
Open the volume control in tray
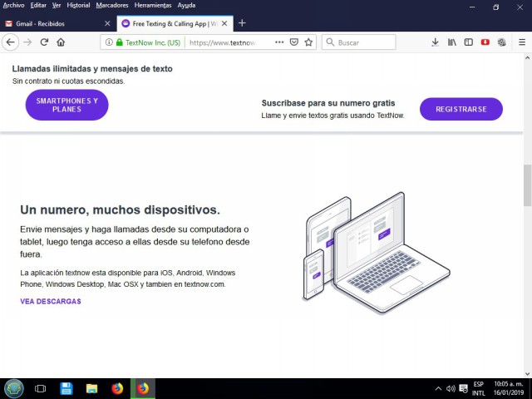(451, 389)
